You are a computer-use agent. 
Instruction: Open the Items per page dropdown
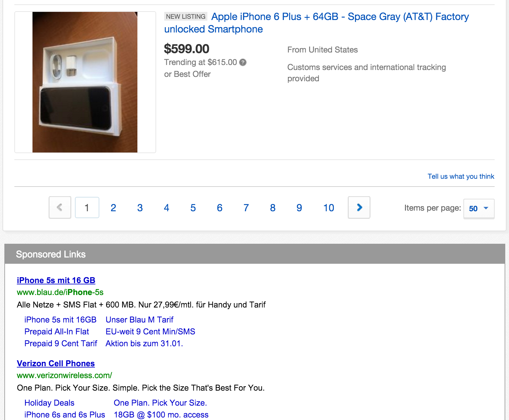(x=479, y=208)
